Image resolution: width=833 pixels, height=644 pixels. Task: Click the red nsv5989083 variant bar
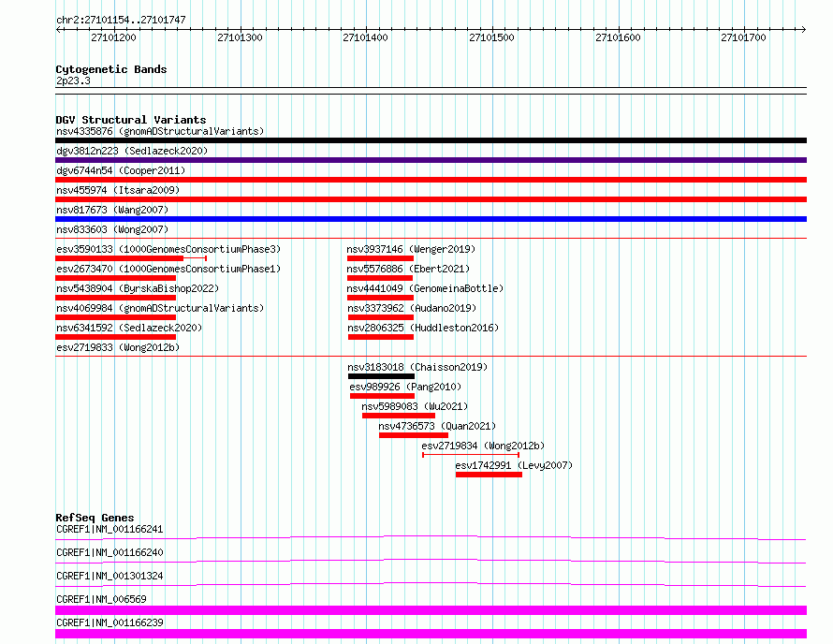[x=399, y=416]
